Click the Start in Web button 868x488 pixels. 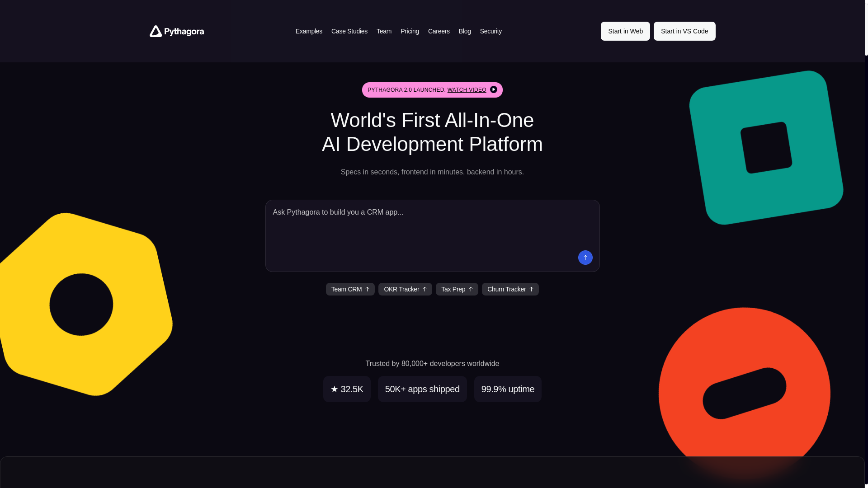(x=625, y=31)
